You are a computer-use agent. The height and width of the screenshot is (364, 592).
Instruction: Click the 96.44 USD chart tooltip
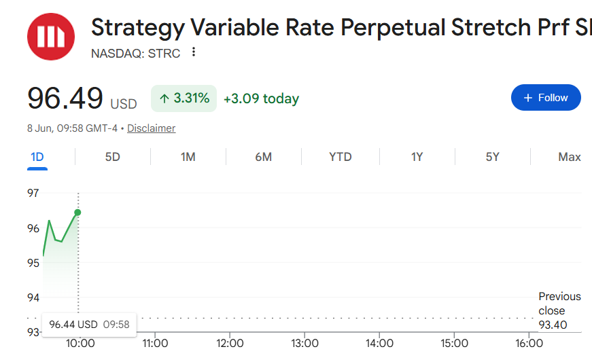[89, 325]
